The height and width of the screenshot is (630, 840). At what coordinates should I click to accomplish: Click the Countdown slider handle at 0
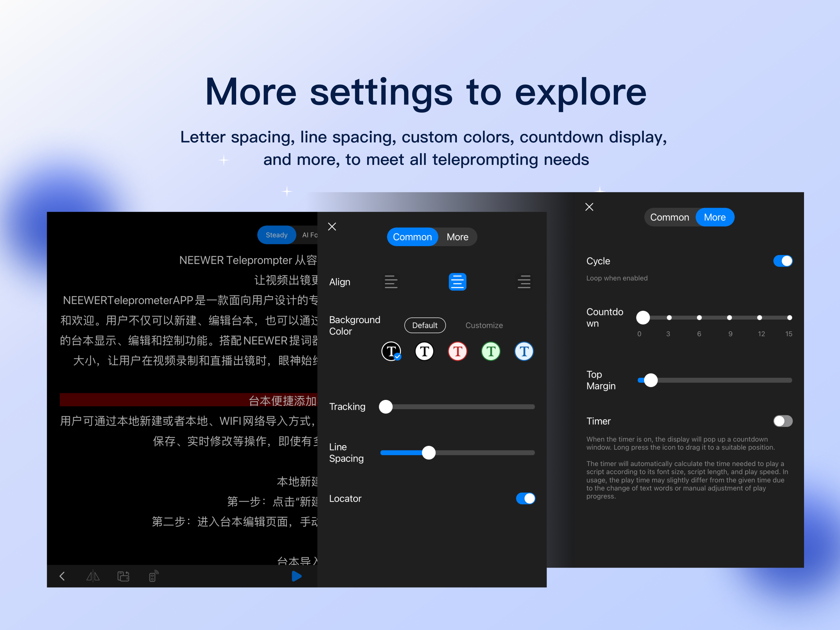point(643,317)
